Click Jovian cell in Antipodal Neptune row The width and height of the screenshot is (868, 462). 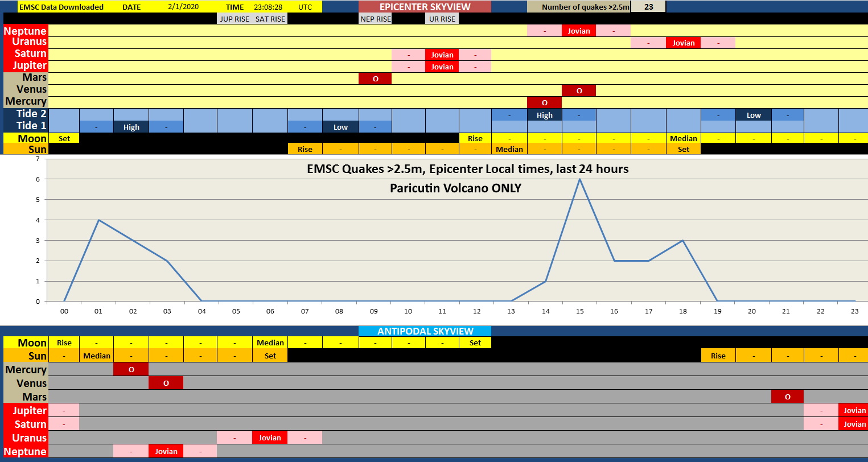[166, 451]
